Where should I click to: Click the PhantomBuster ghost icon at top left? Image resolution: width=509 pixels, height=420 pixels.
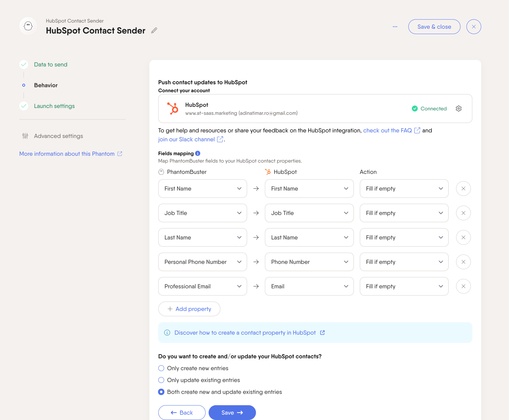pyautogui.click(x=28, y=26)
